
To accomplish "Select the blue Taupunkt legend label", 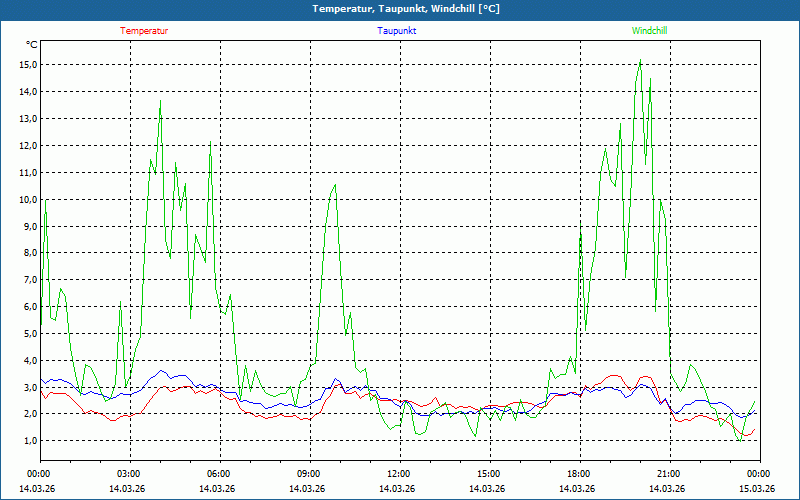I will point(397,31).
